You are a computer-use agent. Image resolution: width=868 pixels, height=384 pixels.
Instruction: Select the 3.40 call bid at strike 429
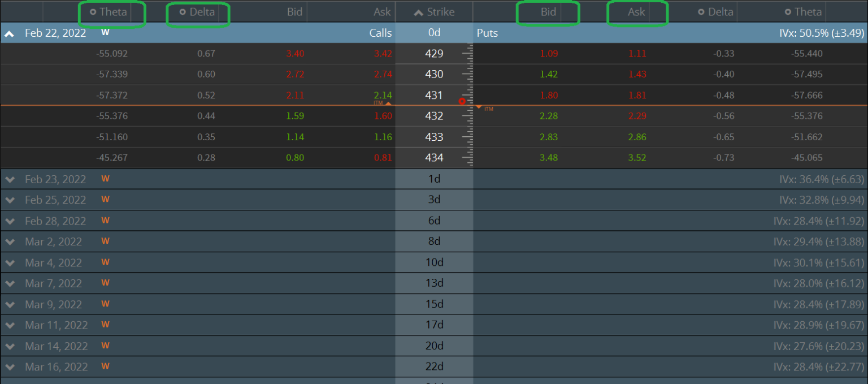tap(295, 54)
